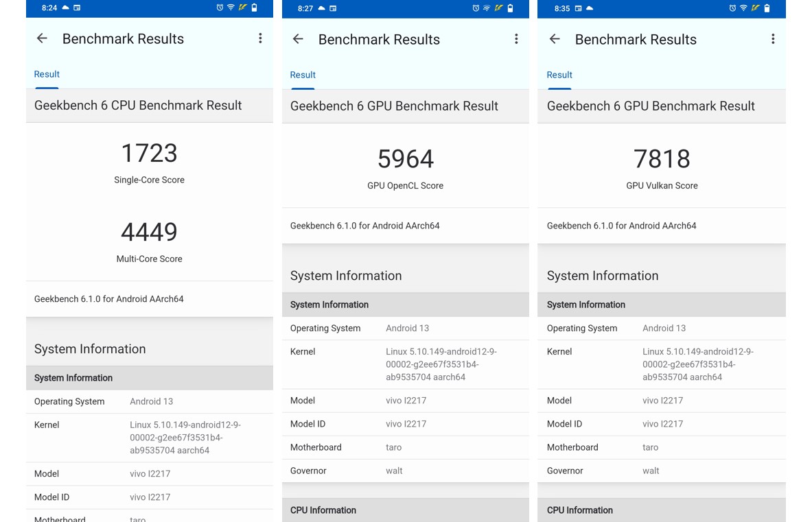This screenshot has height=522, width=812.
Task: Tap back arrow on OpenCL result screen
Action: point(298,39)
